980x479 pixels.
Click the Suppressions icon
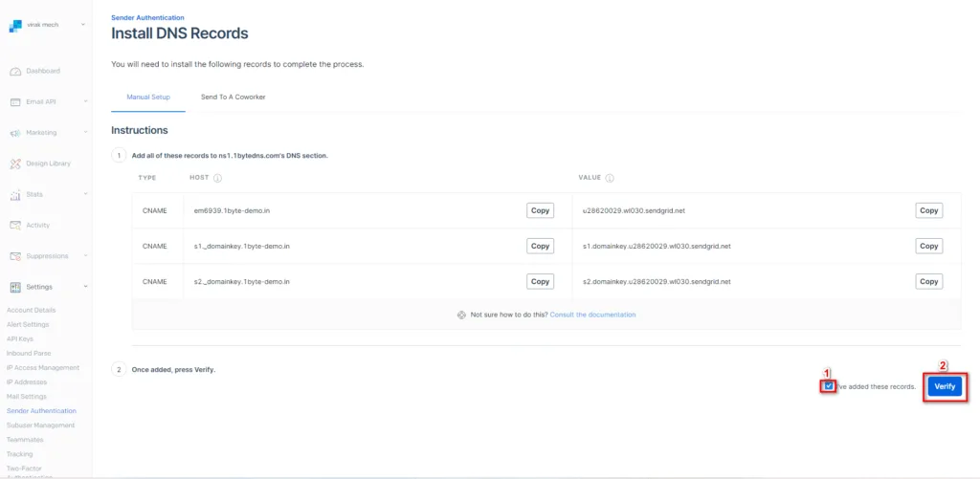15,256
